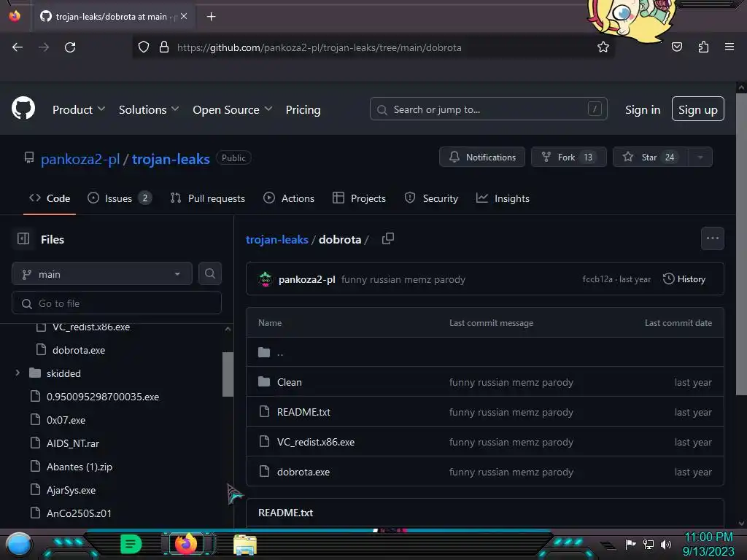Image resolution: width=747 pixels, height=560 pixels.
Task: Open the Star lists dropdown arrow
Action: 700,157
